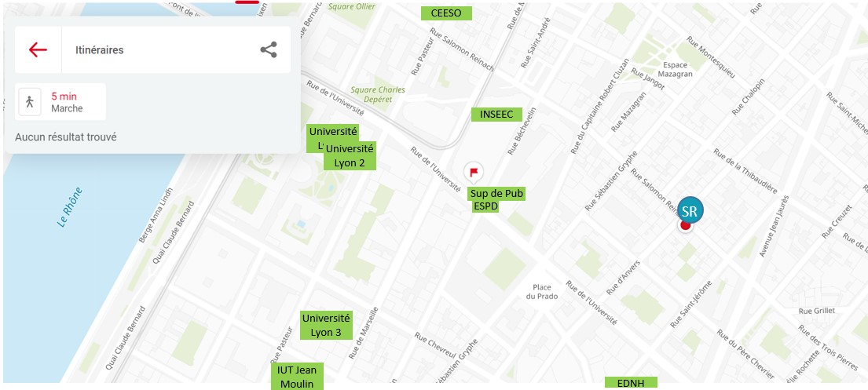This screenshot has width=868, height=390.
Task: Click the red dot origin marker
Action: 685,226
